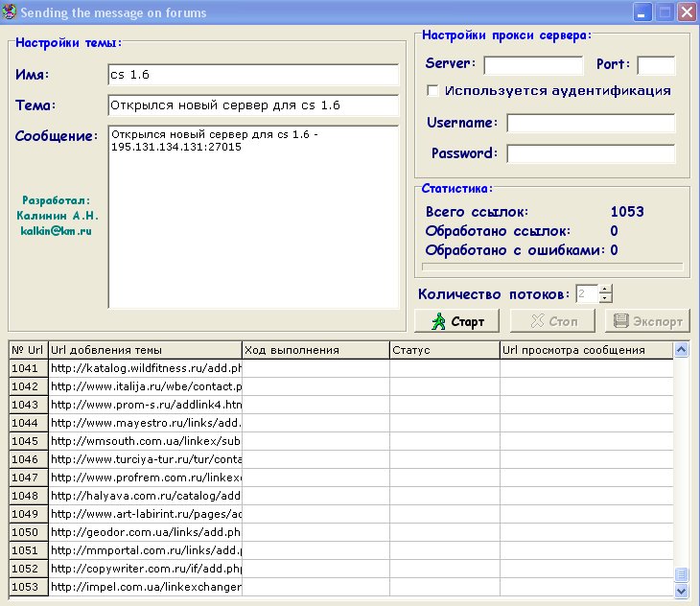
Task: Decrease the Количество потоков value with down arrow
Action: pyautogui.click(x=605, y=298)
